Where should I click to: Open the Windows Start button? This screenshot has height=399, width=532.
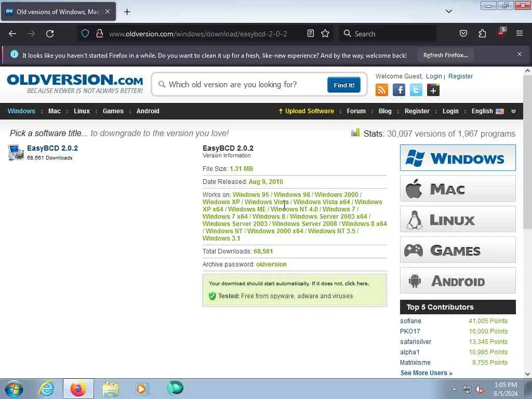14,389
